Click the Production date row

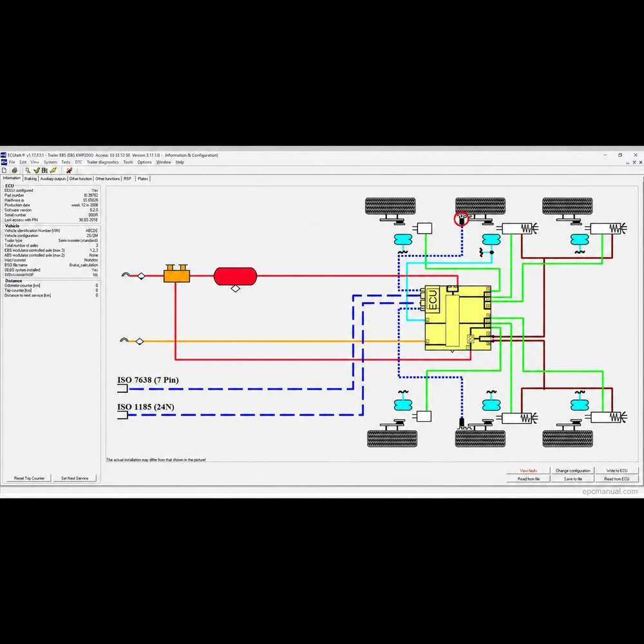click(51, 205)
